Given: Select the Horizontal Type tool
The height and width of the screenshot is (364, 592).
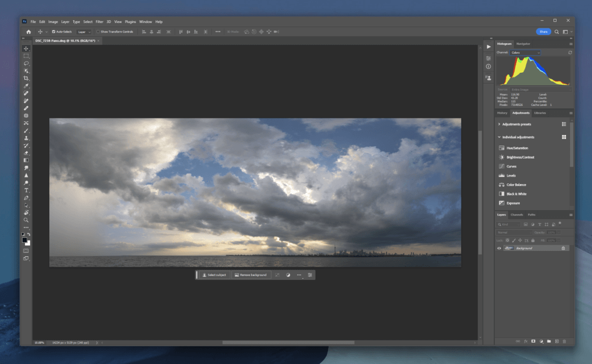Looking at the screenshot, I should pyautogui.click(x=26, y=190).
